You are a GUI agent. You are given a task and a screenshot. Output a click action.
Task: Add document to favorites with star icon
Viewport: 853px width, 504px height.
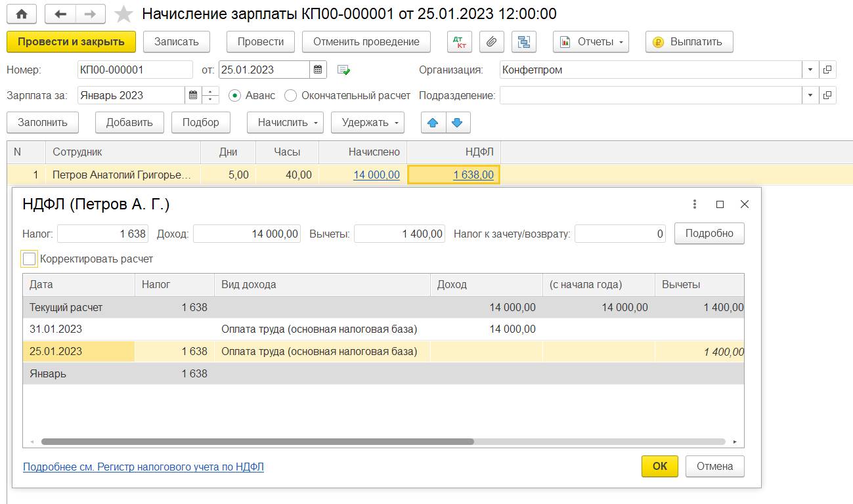point(123,14)
